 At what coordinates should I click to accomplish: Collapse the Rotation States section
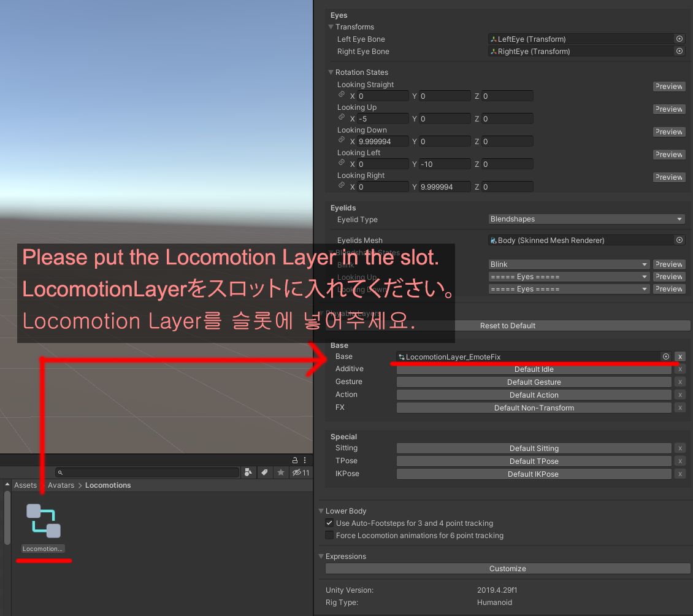331,72
